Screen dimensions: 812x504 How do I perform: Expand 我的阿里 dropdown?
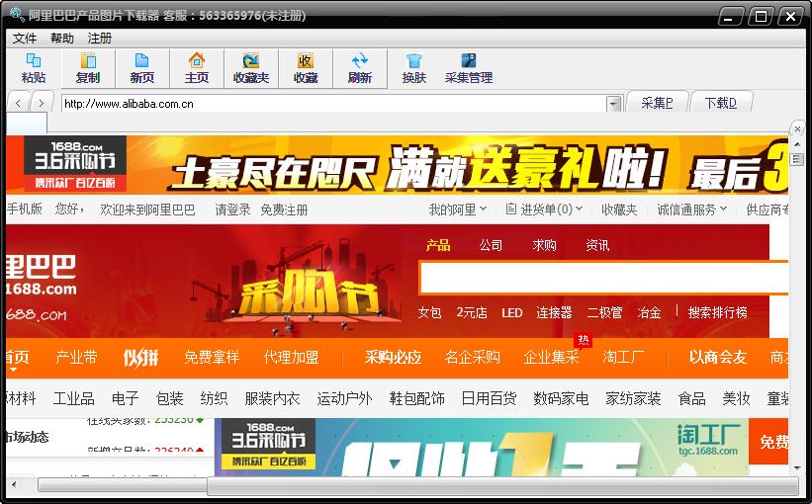(457, 210)
